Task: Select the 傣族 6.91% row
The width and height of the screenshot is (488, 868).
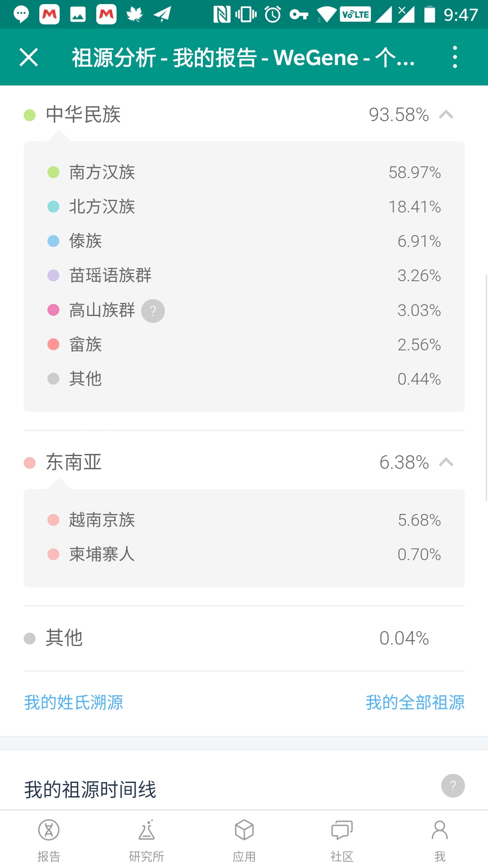Action: point(244,241)
